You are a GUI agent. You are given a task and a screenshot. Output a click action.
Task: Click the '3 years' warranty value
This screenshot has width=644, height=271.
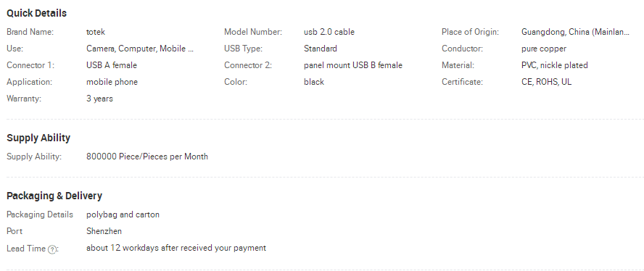pyautogui.click(x=99, y=99)
